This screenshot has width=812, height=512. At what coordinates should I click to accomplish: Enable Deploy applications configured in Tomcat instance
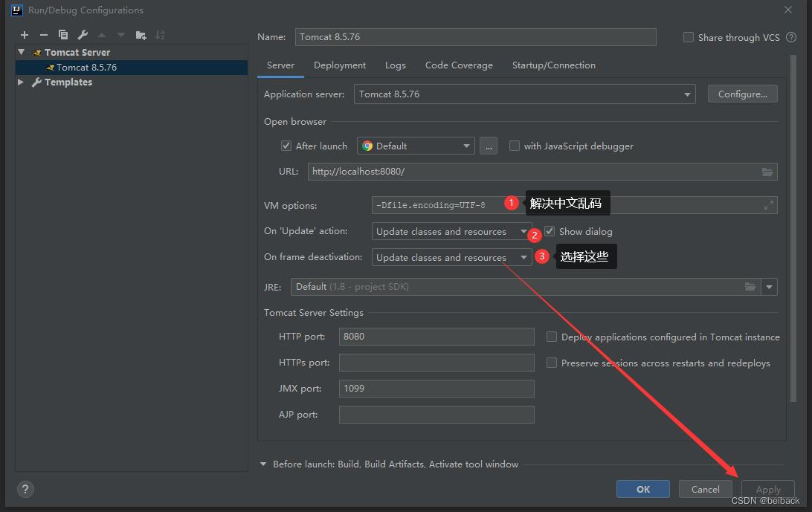point(552,337)
